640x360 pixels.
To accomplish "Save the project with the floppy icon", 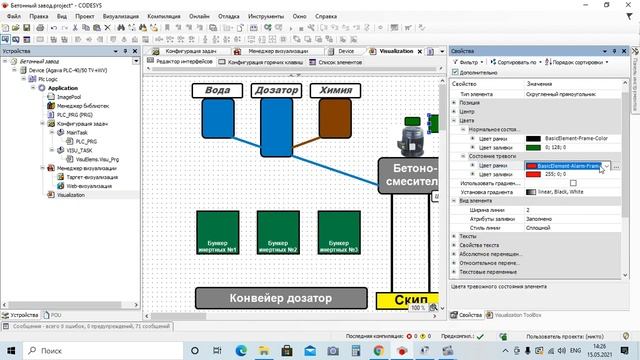I will point(27,28).
